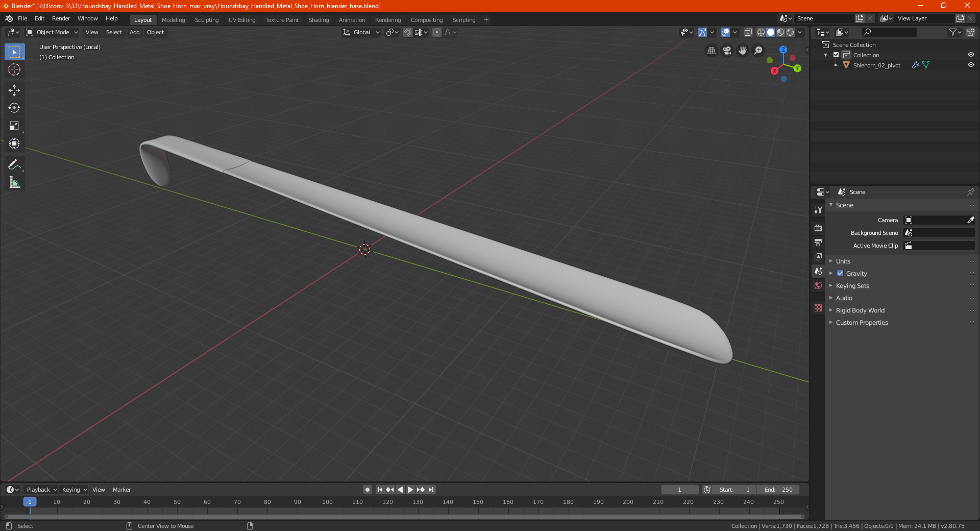This screenshot has width=980, height=531.
Task: Jump to the first frame
Action: point(380,490)
